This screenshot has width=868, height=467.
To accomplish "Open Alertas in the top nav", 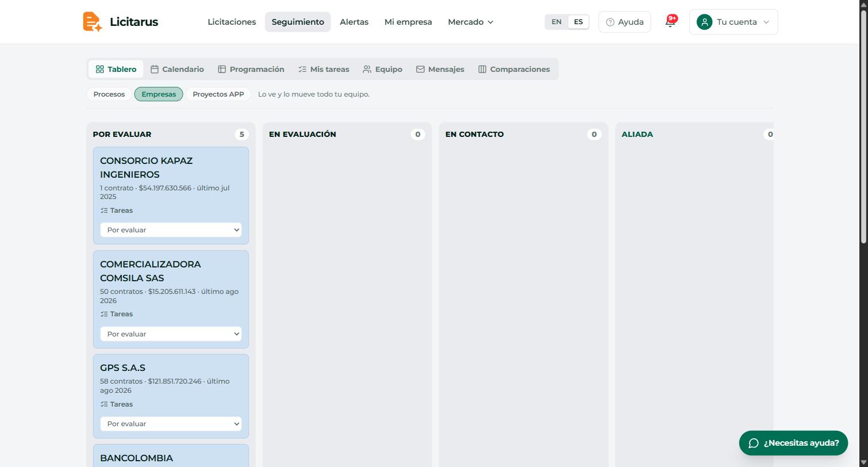I will 354,22.
